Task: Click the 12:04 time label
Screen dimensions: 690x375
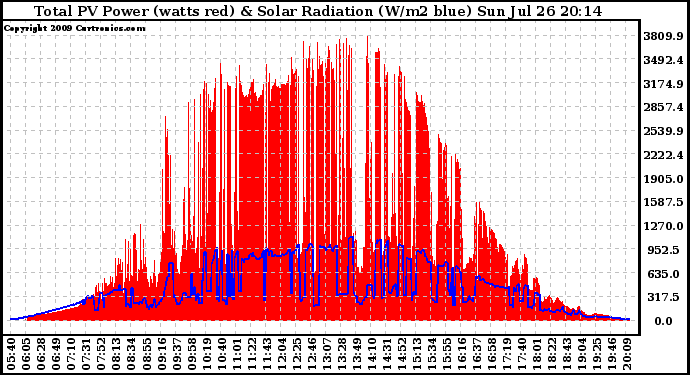Action: coord(281,354)
